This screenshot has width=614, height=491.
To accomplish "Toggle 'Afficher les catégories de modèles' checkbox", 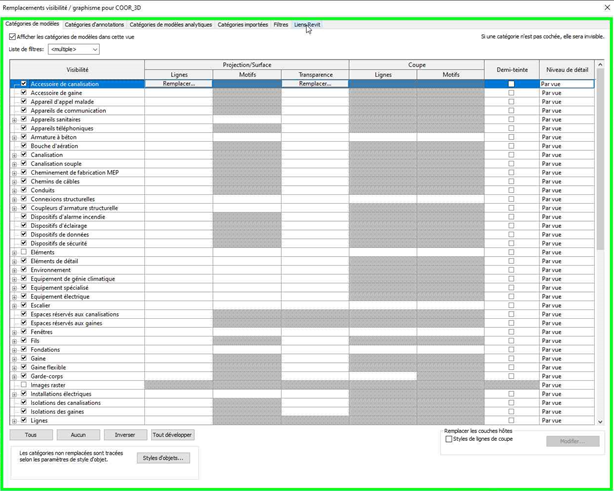I will point(12,37).
